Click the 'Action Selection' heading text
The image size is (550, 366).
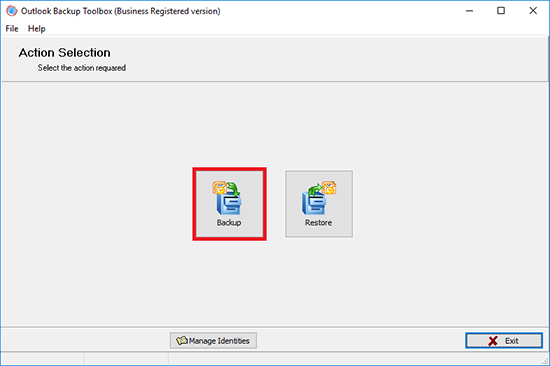click(65, 53)
